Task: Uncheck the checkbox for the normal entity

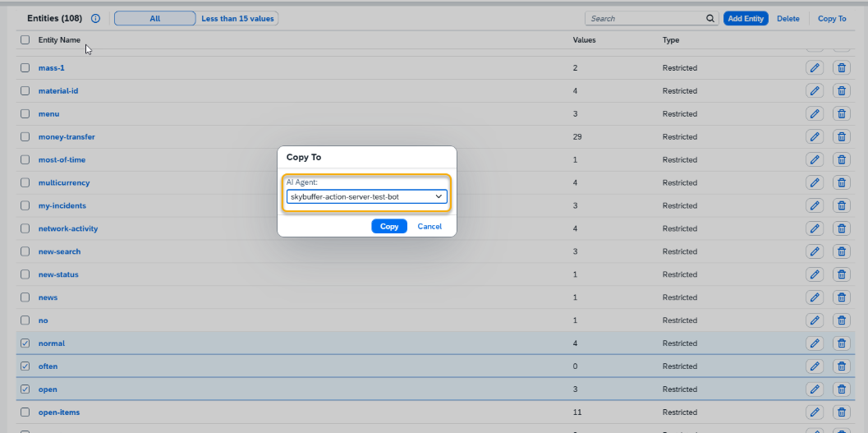Action: 25,343
